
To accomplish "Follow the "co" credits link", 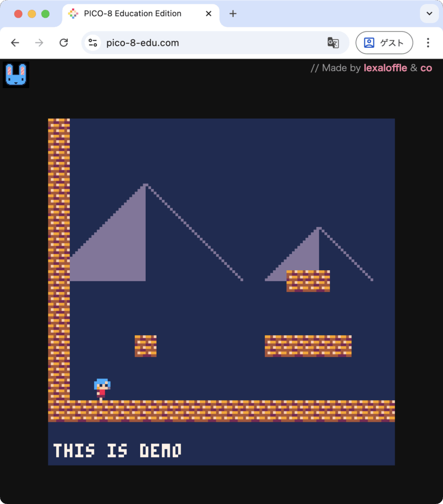I will pyautogui.click(x=426, y=68).
